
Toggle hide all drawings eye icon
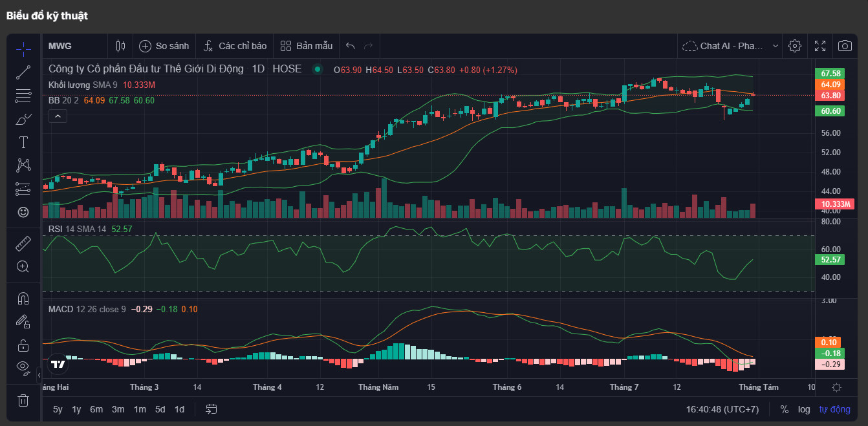pos(23,368)
